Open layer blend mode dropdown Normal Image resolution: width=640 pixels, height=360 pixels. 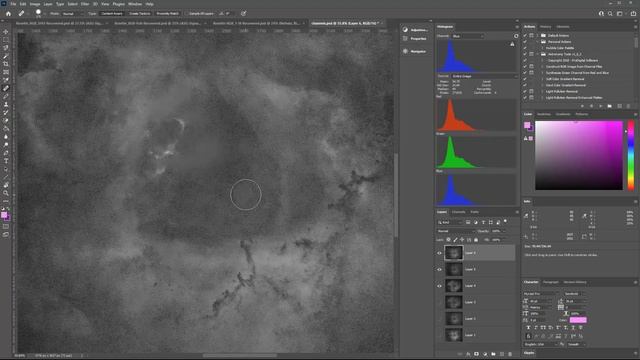pyautogui.click(x=455, y=231)
